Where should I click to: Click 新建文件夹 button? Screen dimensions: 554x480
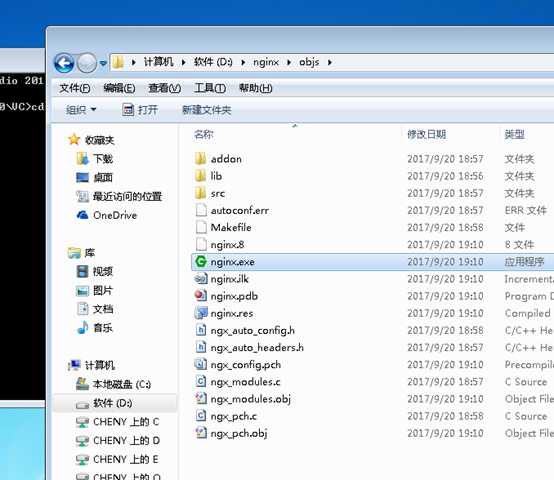207,110
